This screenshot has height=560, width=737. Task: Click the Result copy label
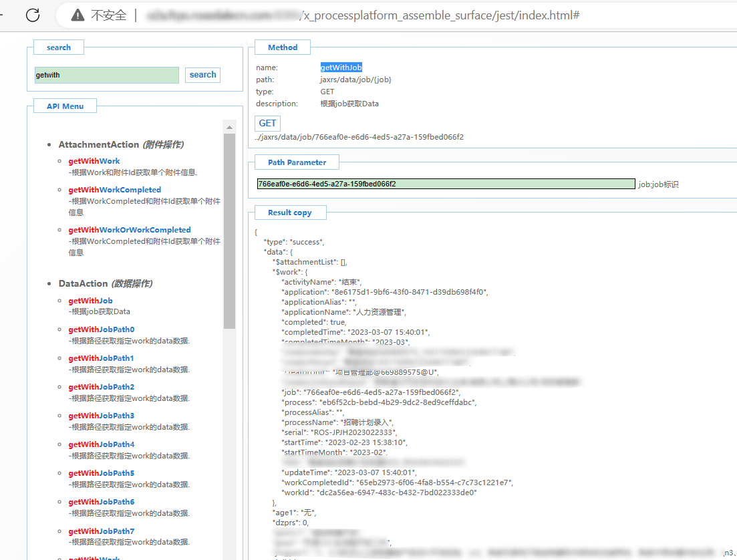tap(290, 213)
